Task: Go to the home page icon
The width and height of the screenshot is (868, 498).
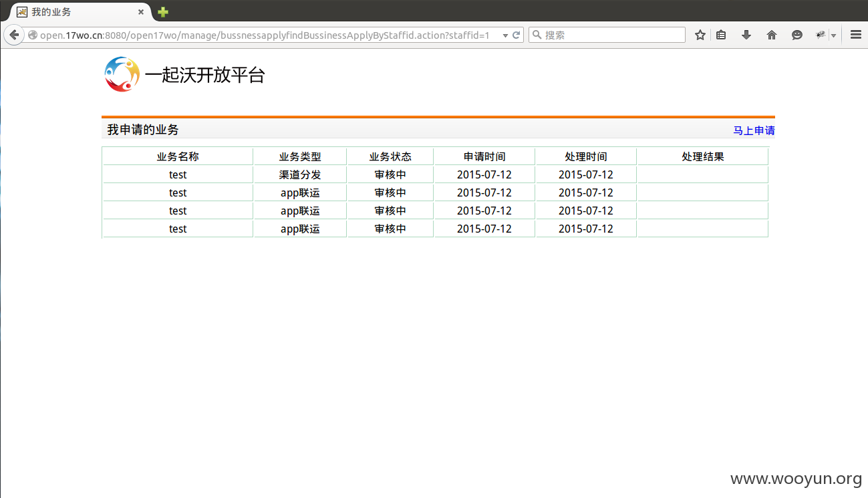Action: (772, 35)
